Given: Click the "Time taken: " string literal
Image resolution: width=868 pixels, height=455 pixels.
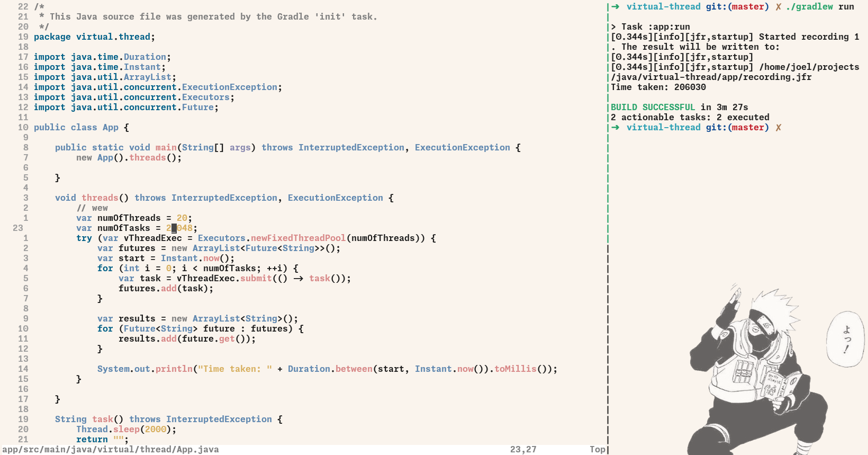Looking at the screenshot, I should (x=235, y=369).
